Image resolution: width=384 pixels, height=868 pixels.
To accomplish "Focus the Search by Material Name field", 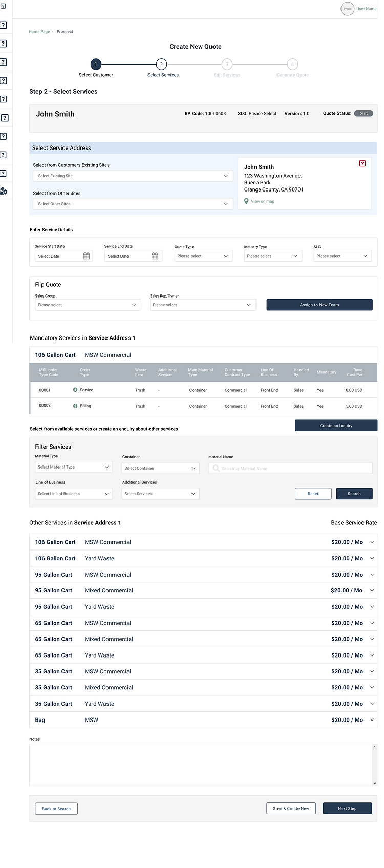I will pos(290,468).
